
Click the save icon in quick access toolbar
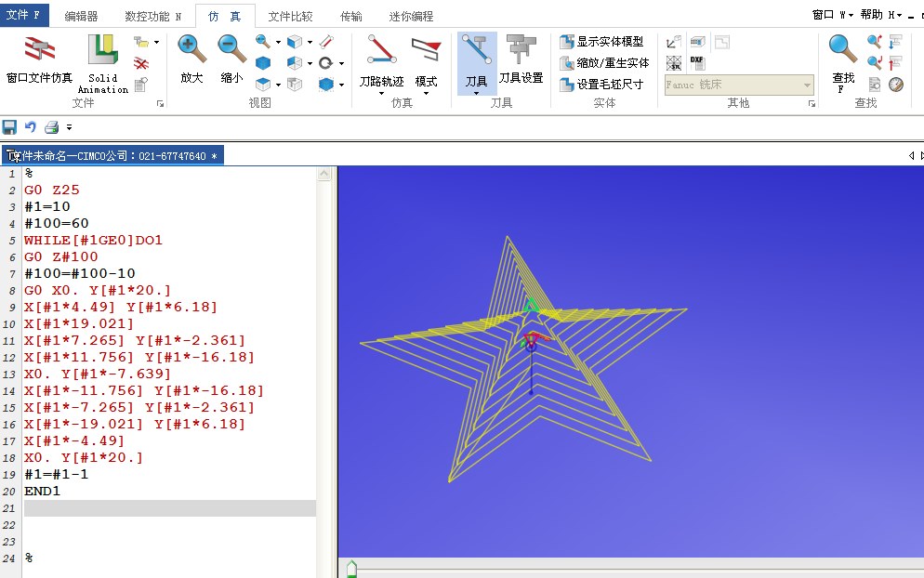10,127
